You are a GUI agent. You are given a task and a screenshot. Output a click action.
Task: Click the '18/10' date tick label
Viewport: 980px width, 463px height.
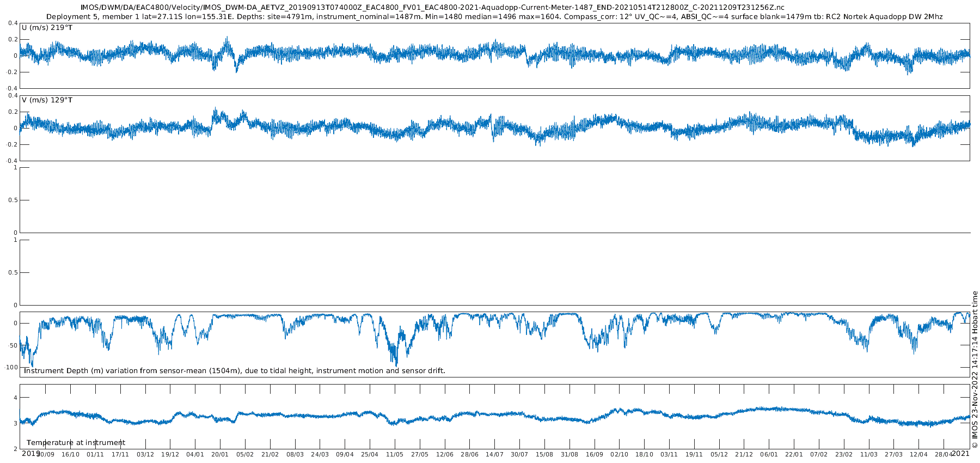pyautogui.click(x=645, y=454)
